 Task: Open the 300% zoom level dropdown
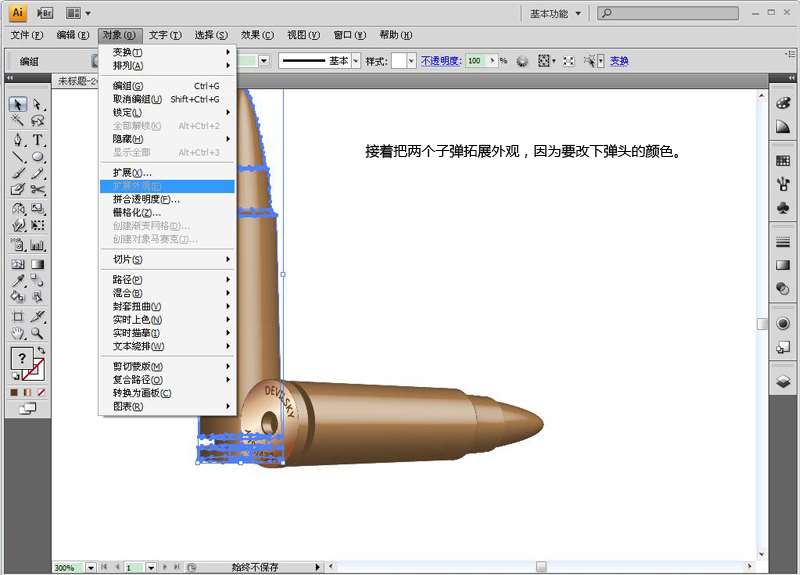[x=91, y=567]
